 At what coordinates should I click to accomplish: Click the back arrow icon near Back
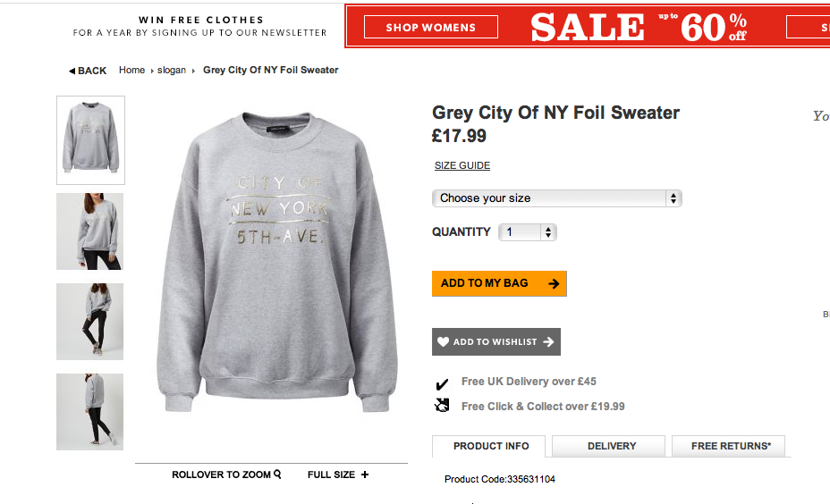click(72, 71)
